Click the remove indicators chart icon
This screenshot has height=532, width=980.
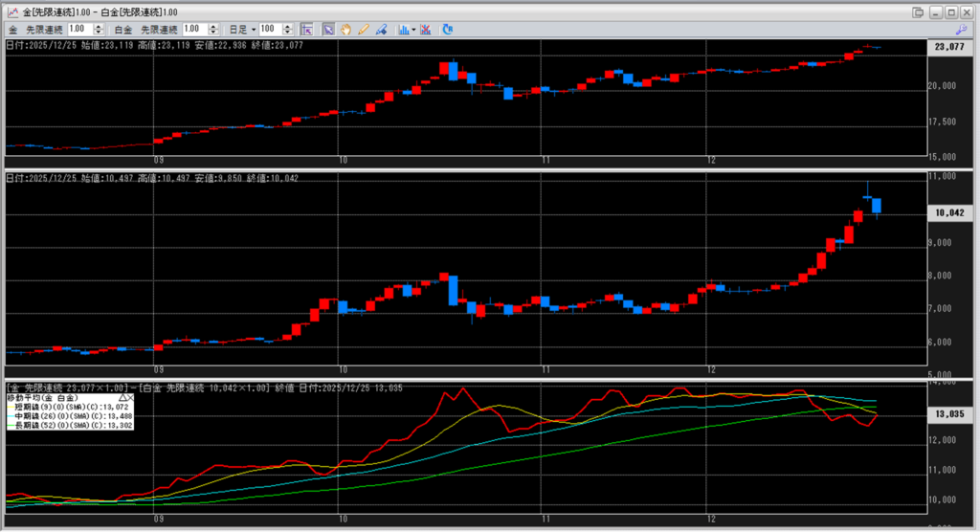point(425,30)
